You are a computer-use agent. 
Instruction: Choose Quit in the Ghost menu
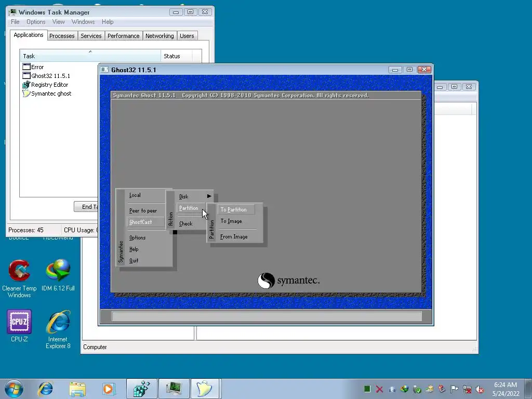tap(134, 261)
